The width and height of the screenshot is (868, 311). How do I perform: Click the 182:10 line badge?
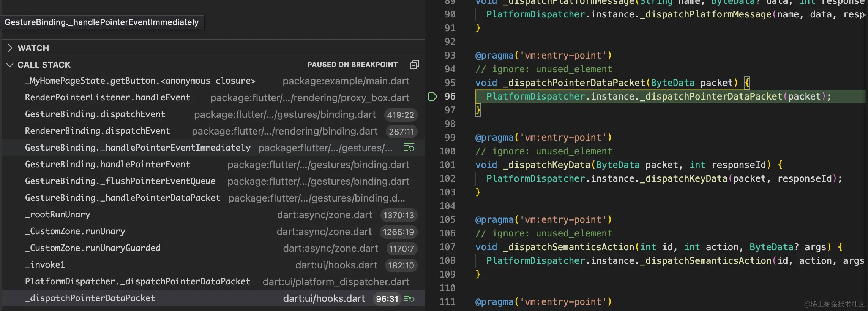pyautogui.click(x=401, y=265)
